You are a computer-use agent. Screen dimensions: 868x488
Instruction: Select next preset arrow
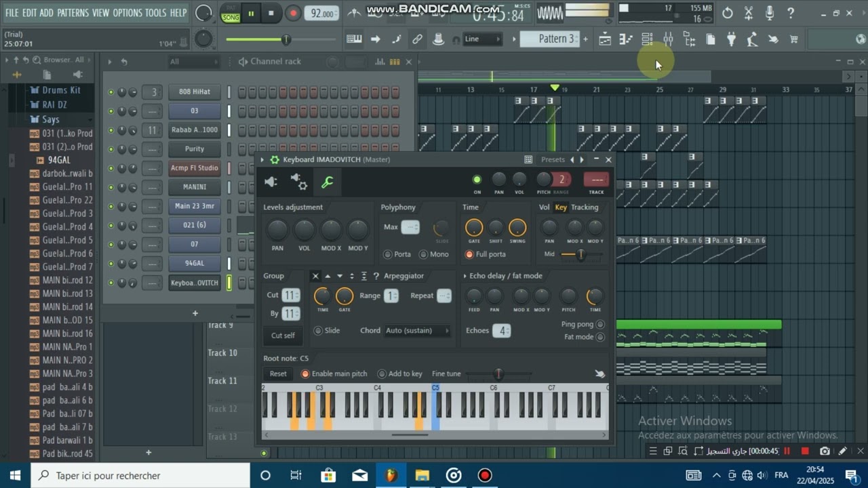tap(582, 160)
